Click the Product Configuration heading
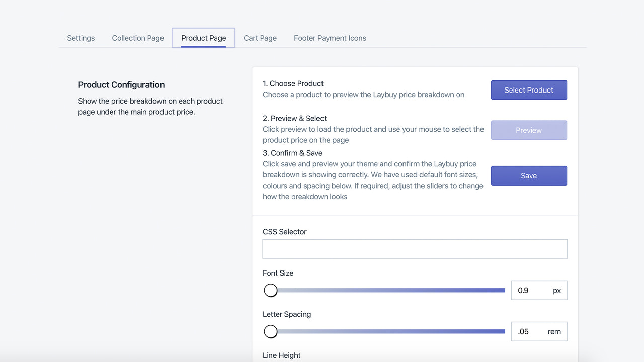 [x=121, y=84]
